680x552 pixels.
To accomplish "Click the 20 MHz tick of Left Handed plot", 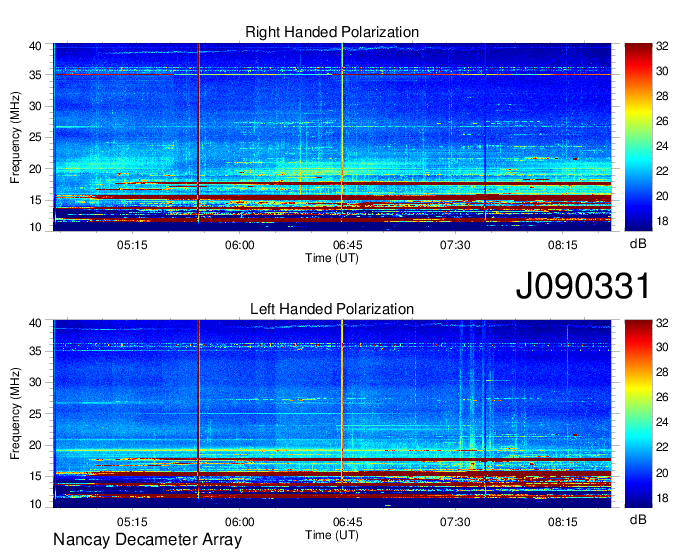I will (36, 445).
